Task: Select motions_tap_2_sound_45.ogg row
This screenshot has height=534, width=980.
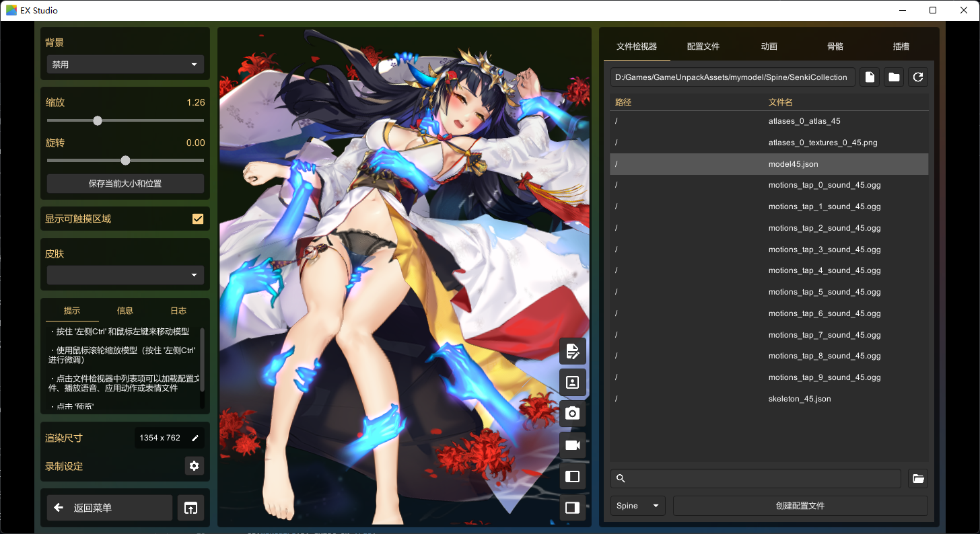Action: click(x=769, y=228)
